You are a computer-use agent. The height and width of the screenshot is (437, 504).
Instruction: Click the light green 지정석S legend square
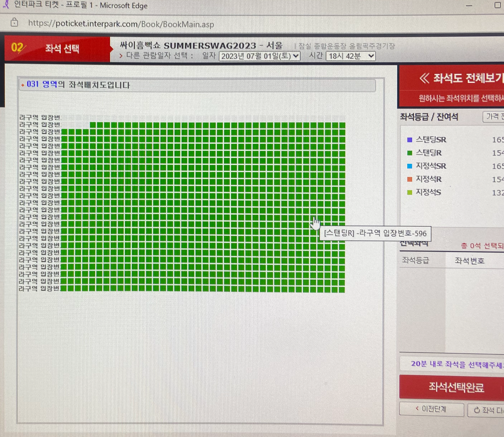pos(410,192)
